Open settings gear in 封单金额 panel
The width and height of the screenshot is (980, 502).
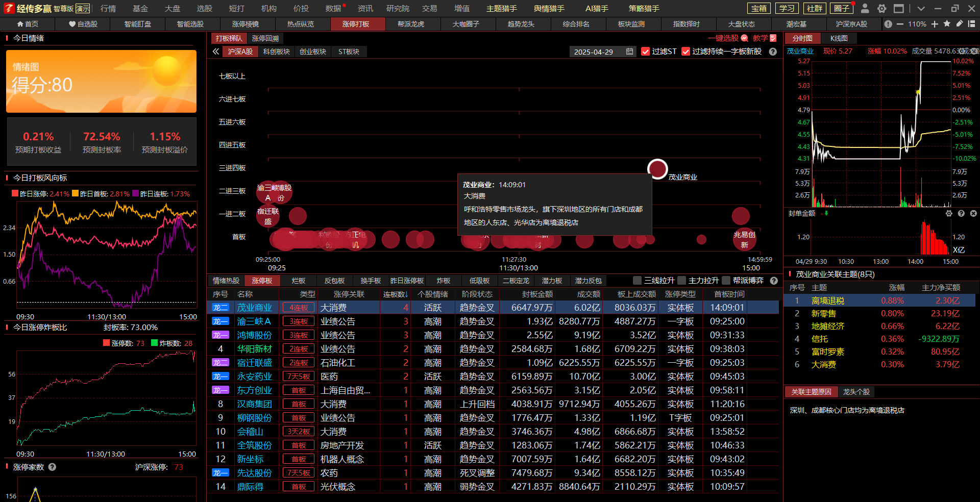(x=949, y=213)
